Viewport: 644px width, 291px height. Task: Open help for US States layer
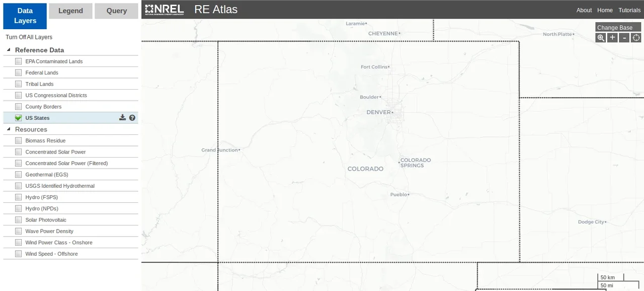[132, 118]
